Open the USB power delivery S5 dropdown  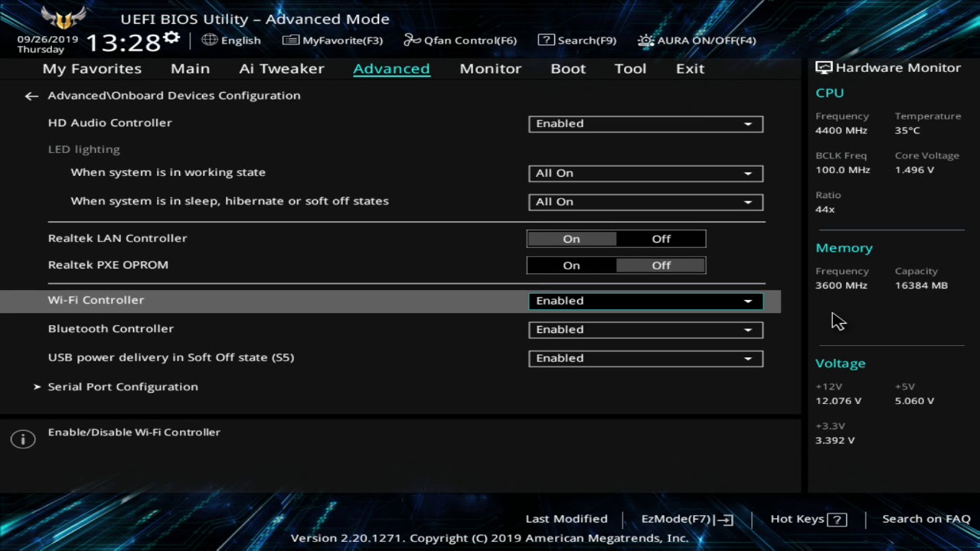pos(645,358)
